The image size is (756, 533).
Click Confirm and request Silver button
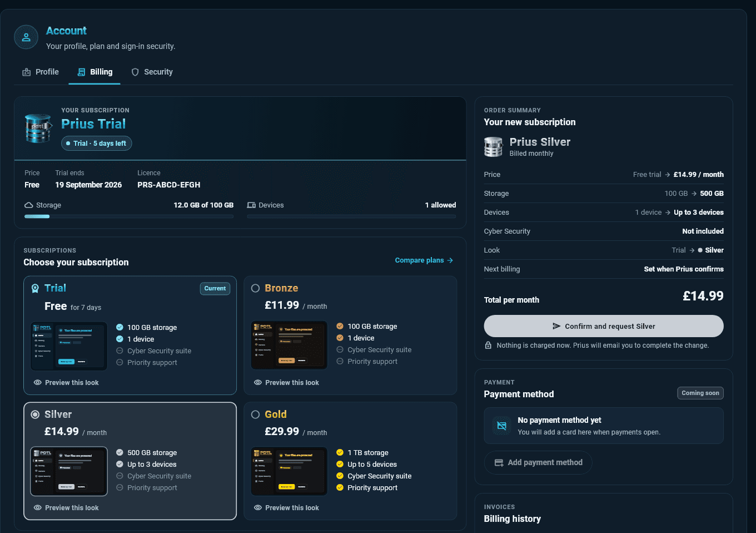(604, 326)
